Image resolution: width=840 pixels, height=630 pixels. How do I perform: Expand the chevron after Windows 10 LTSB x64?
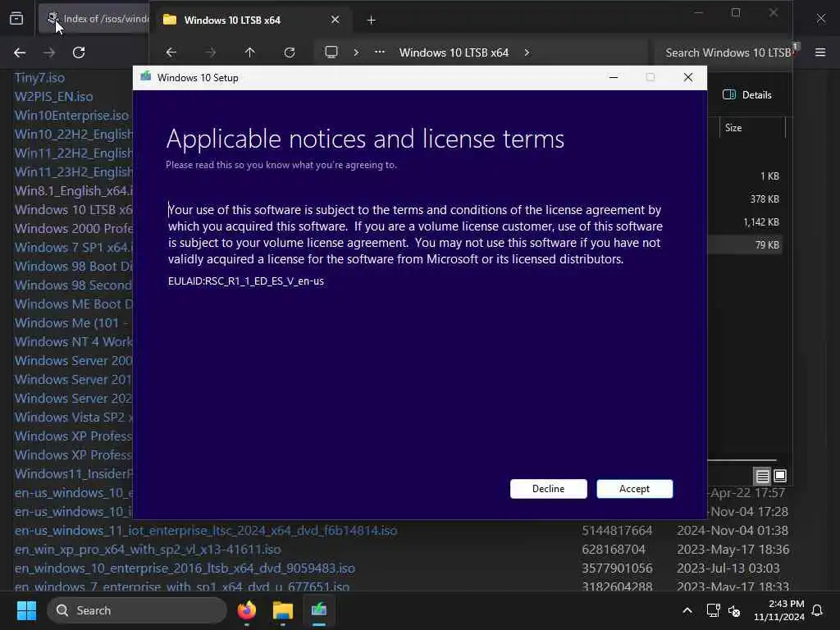point(527,52)
